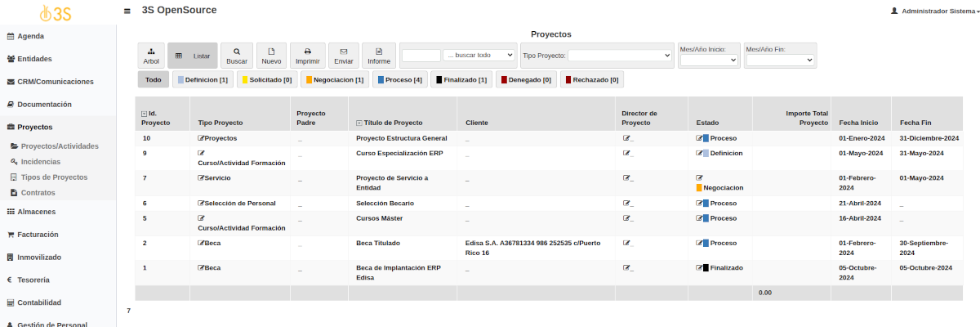This screenshot has width=980, height=327.
Task: Sort table by Título de Proyecto header
Action: [x=393, y=123]
